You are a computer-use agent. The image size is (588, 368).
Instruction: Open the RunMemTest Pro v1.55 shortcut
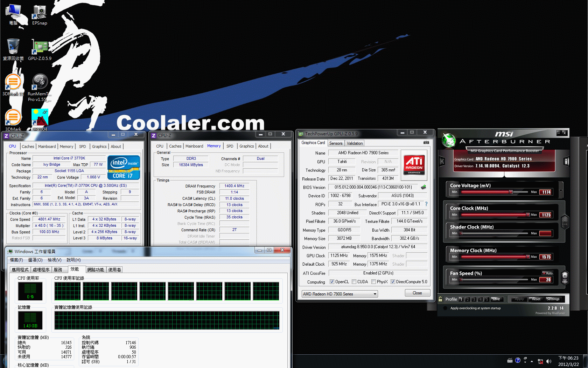40,88
